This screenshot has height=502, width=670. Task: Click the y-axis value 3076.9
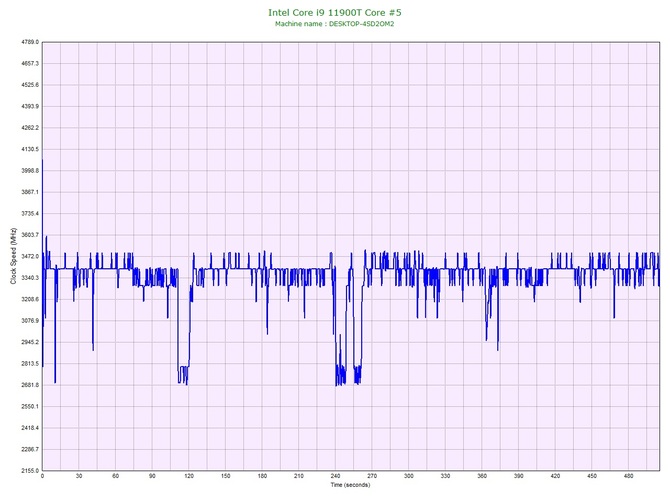(x=30, y=321)
